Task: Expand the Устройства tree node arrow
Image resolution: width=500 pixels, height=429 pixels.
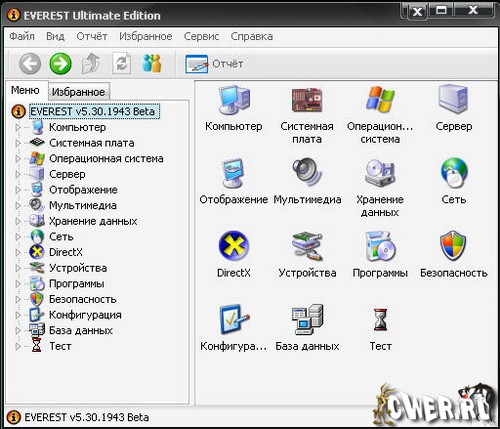Action: pos(18,268)
